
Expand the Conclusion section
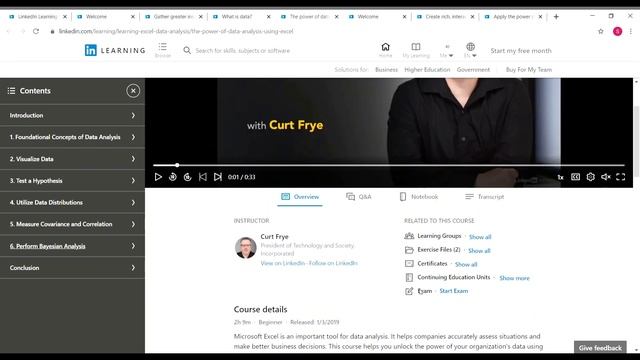point(72,268)
